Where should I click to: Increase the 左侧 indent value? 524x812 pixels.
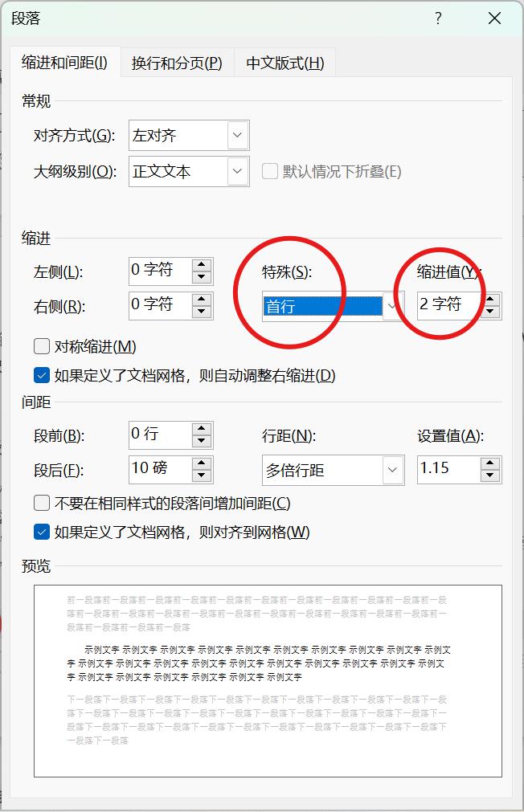point(202,265)
